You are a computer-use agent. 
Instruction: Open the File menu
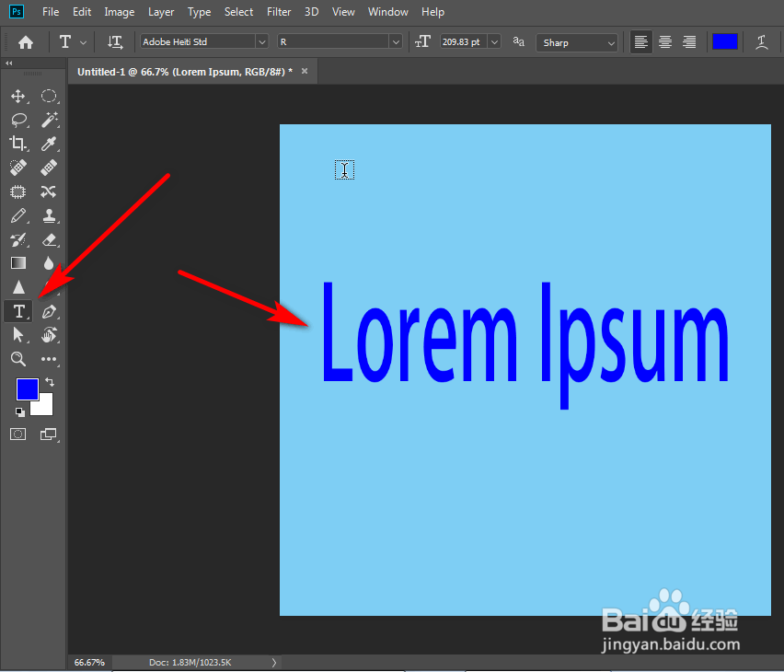pos(51,12)
